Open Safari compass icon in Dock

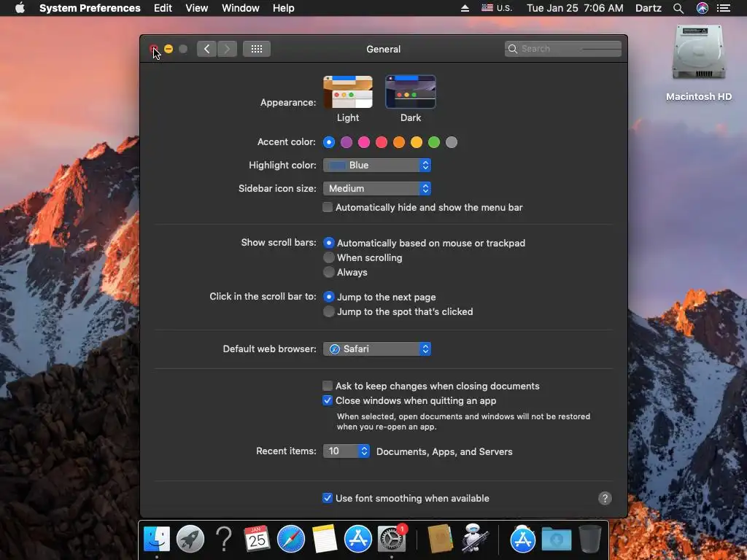point(290,539)
